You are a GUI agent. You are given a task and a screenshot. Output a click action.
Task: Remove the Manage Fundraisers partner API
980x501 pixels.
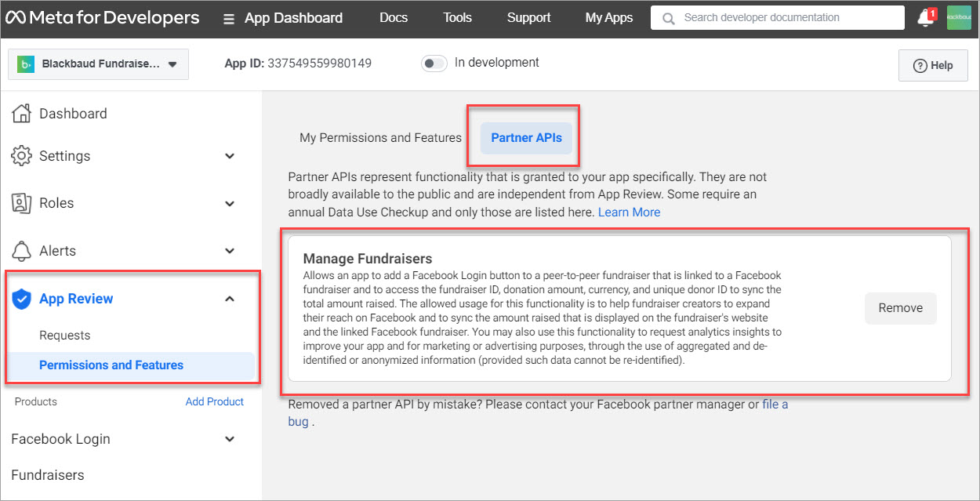pyautogui.click(x=901, y=308)
